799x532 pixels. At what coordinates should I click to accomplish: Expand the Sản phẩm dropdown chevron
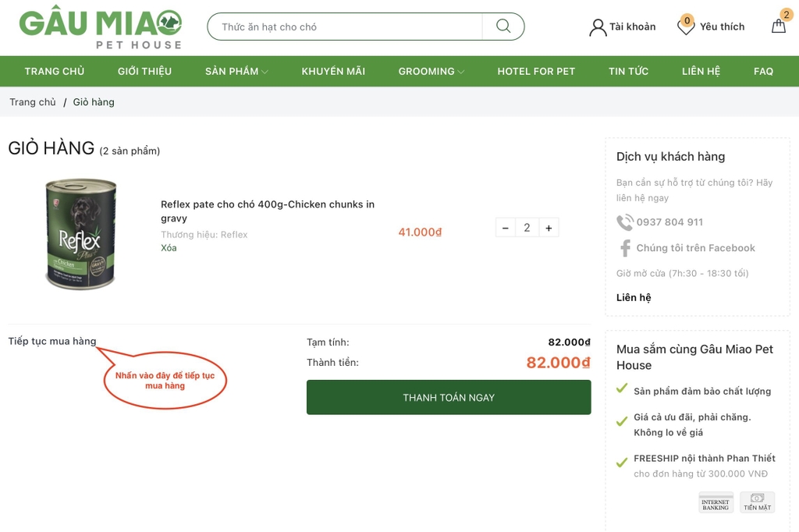(x=265, y=72)
